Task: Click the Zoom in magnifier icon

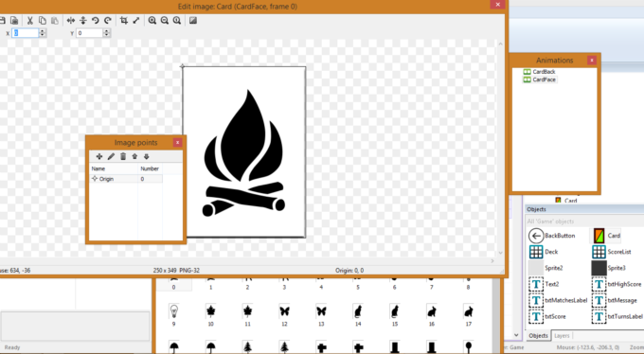Action: [x=152, y=21]
